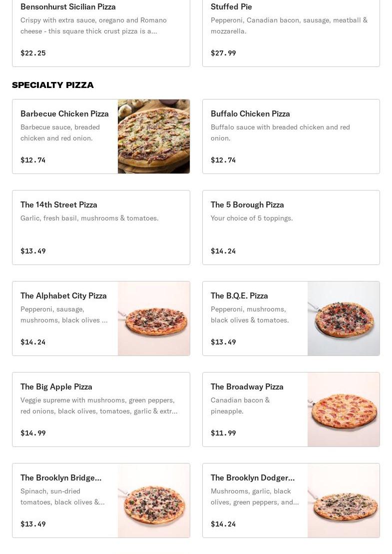Open The Brooklyn Bridge pizza title
392x554 pixels.
61,477
